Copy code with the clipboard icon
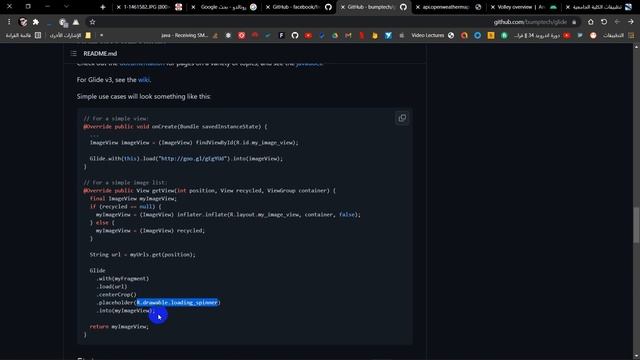Screen dimensions: 640x360 coord(402,118)
